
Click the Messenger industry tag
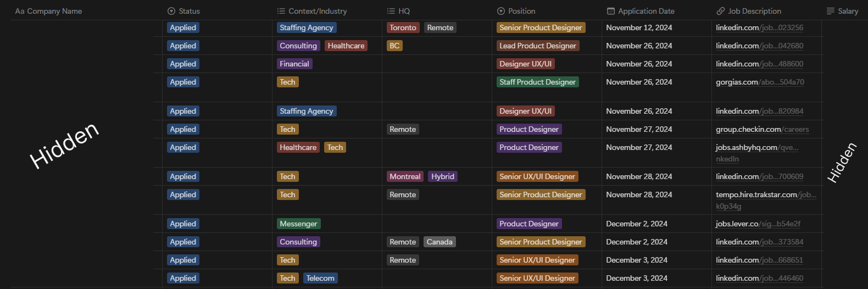pos(298,224)
